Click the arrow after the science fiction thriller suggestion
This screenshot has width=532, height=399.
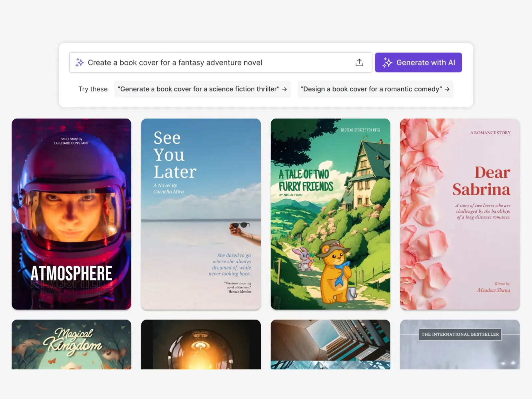pos(284,89)
